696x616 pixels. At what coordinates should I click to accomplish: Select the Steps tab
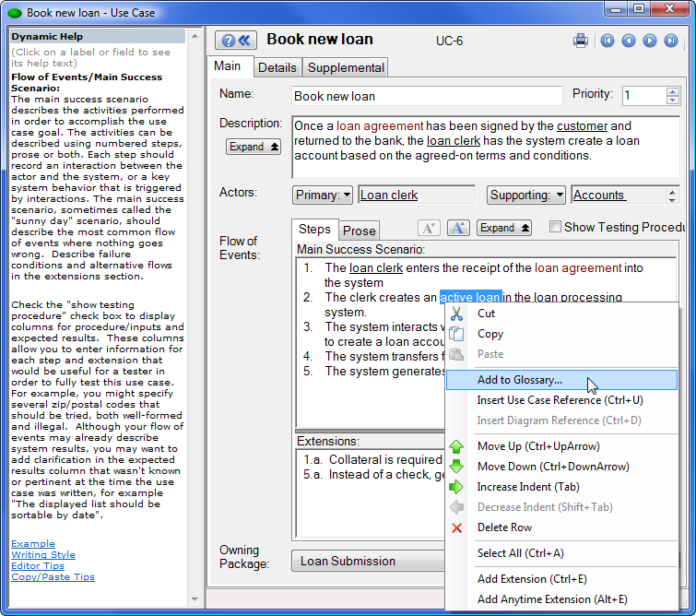point(314,230)
